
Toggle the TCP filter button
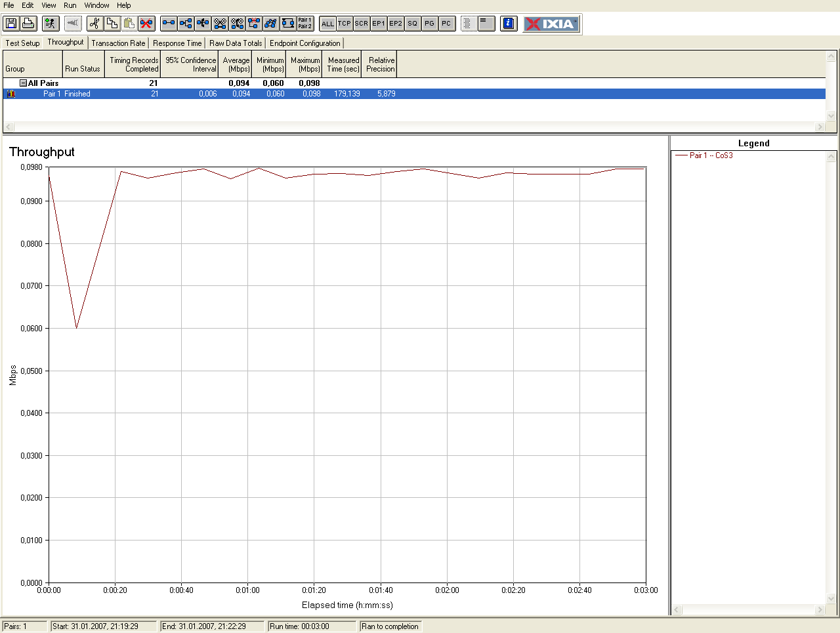(345, 24)
